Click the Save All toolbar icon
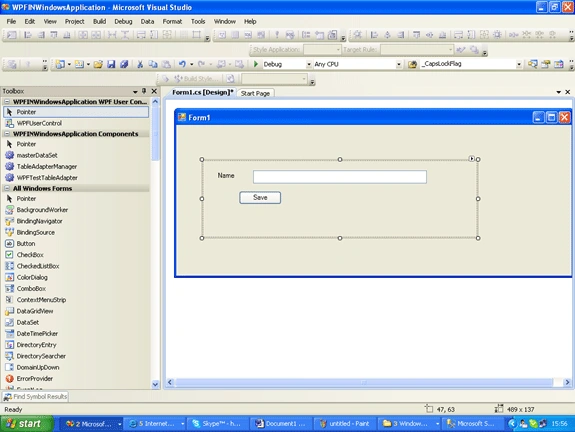The image size is (575, 432). click(124, 65)
